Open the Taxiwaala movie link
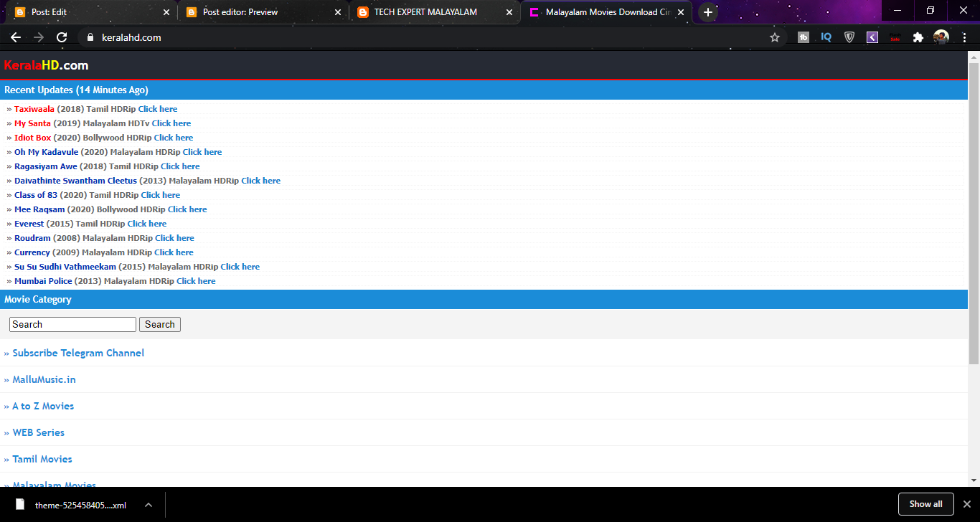The height and width of the screenshot is (522, 980). click(x=34, y=109)
